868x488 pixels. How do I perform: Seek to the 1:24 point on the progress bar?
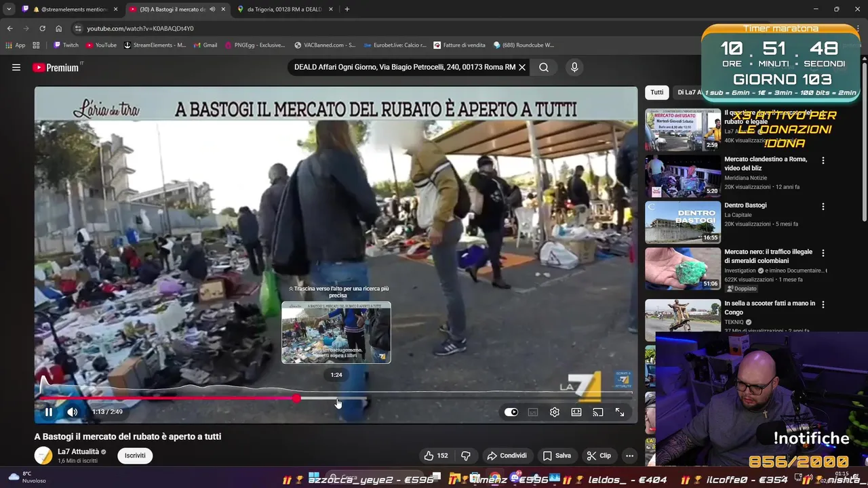click(336, 399)
